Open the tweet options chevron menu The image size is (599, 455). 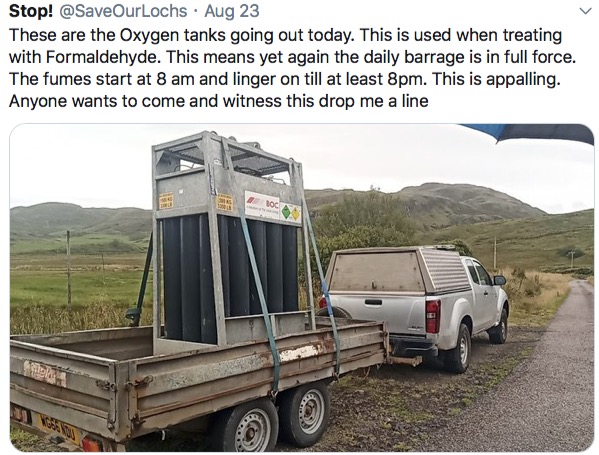click(585, 11)
